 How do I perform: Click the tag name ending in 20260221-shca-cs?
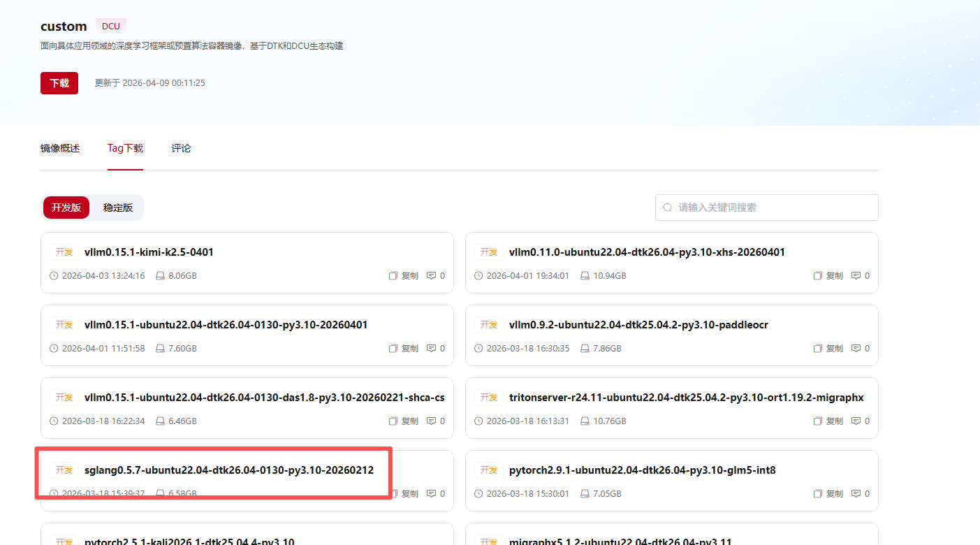click(265, 398)
